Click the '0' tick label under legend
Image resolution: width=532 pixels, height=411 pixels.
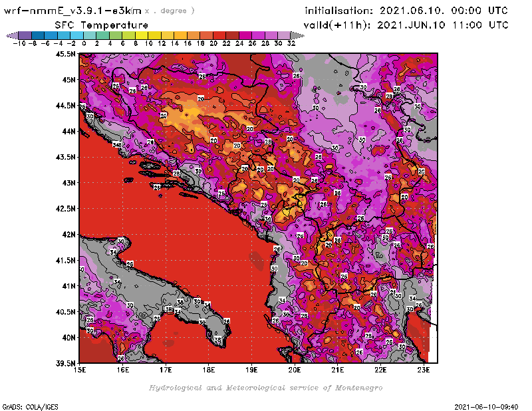tap(84, 44)
